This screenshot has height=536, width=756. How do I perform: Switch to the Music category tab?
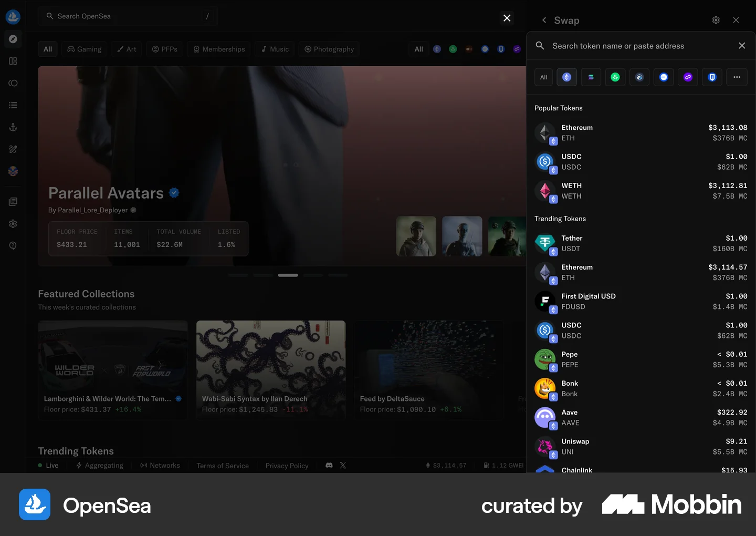275,49
